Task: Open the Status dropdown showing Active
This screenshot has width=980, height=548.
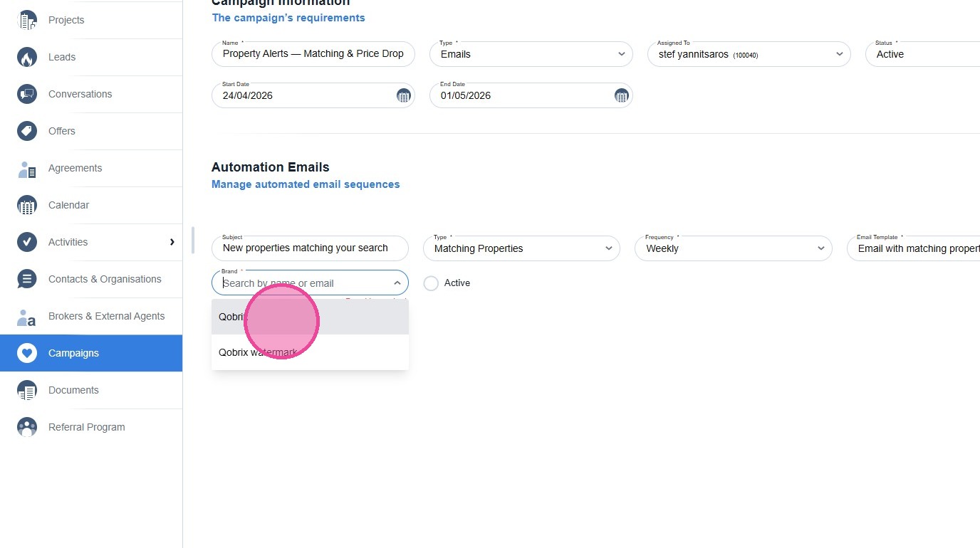Action: tap(923, 54)
